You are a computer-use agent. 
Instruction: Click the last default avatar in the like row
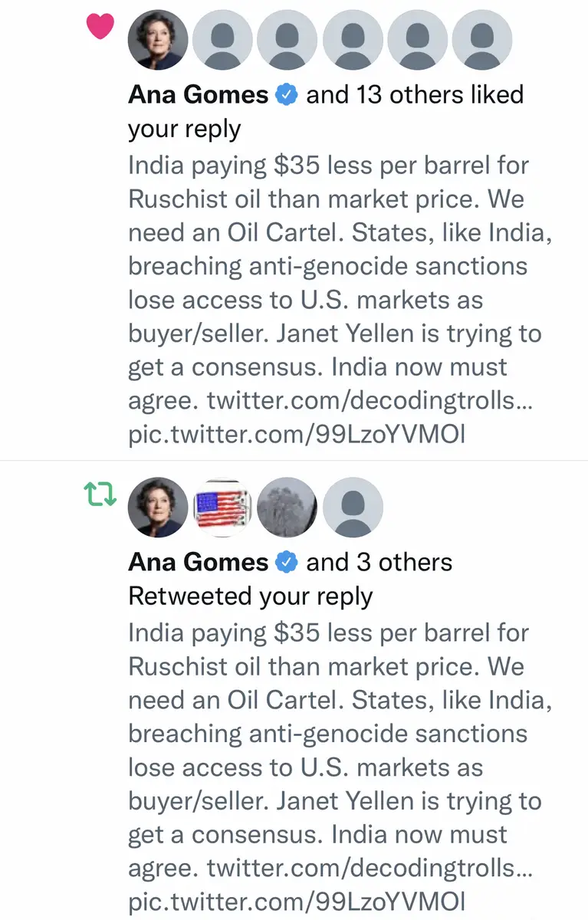[x=482, y=40]
